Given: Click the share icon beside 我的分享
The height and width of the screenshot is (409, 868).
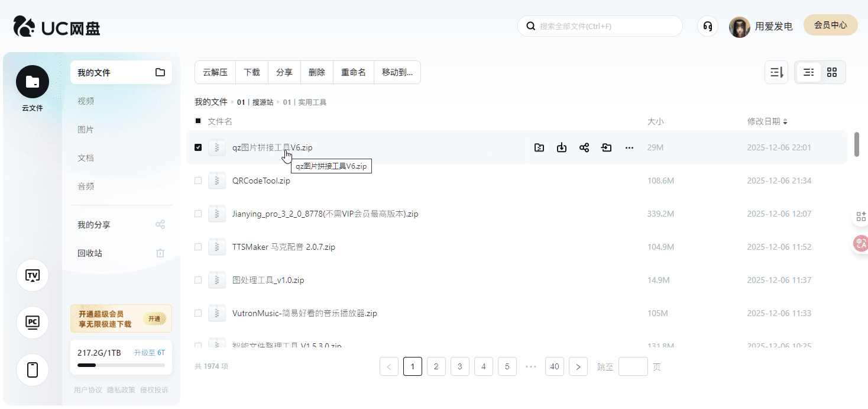Looking at the screenshot, I should [x=160, y=225].
